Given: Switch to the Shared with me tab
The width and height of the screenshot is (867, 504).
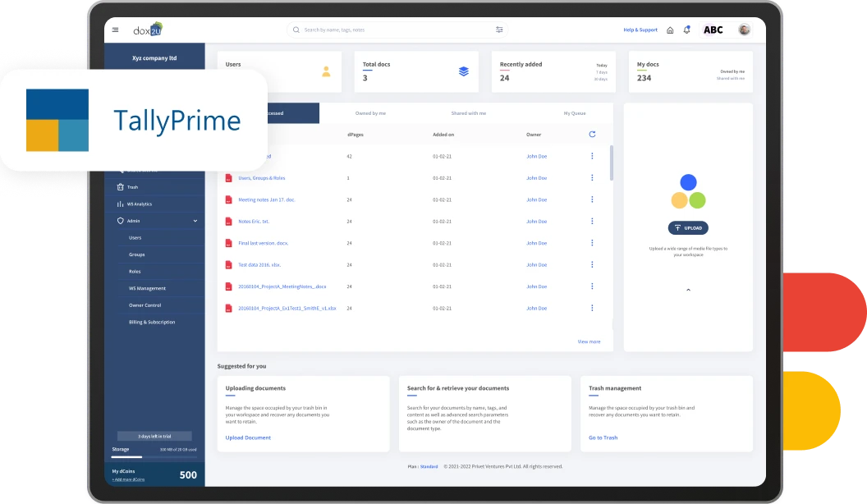Looking at the screenshot, I should [x=468, y=112].
